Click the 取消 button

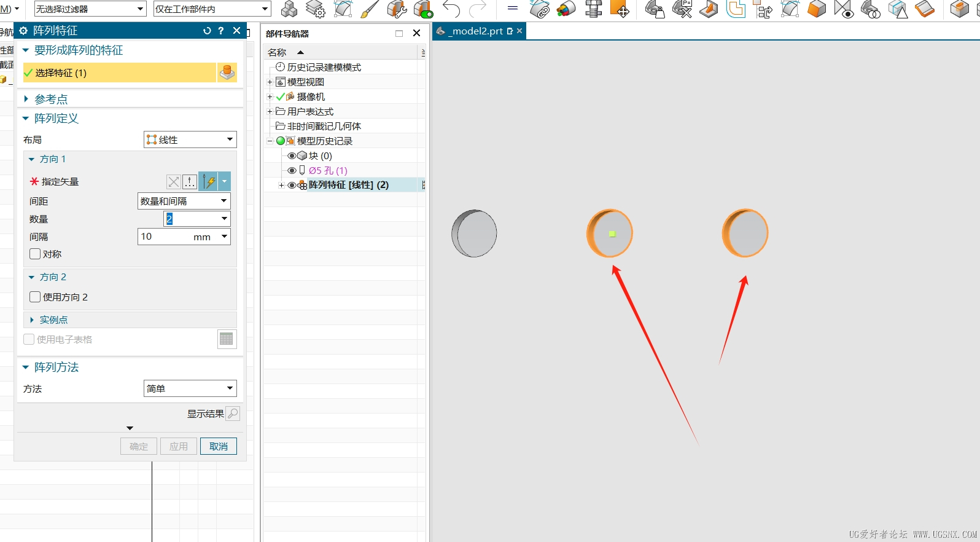(219, 446)
